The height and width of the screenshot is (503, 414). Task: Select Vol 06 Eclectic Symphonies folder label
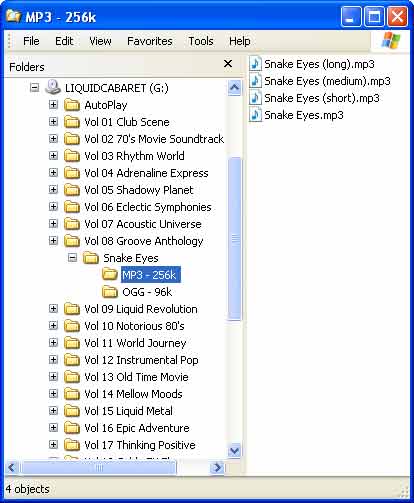click(x=148, y=207)
